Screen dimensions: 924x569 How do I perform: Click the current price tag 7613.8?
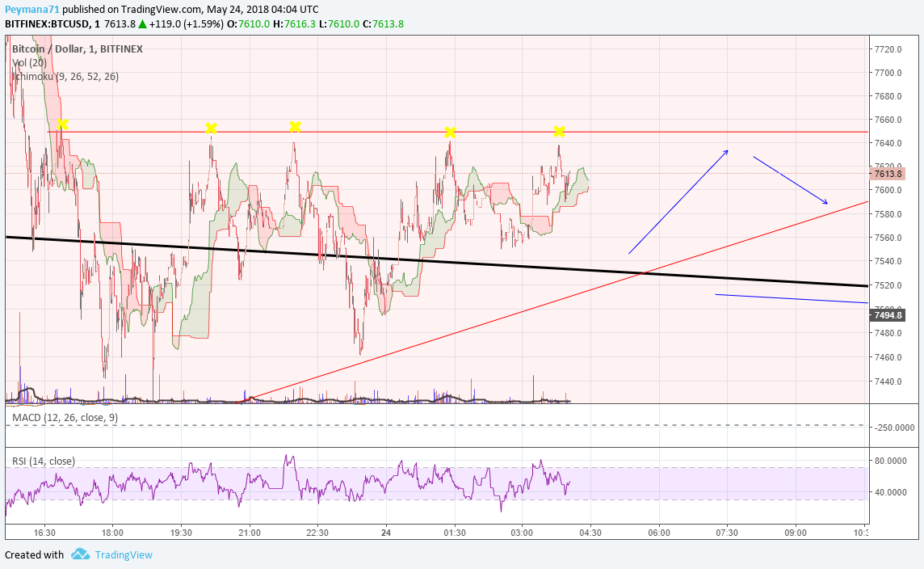click(888, 173)
